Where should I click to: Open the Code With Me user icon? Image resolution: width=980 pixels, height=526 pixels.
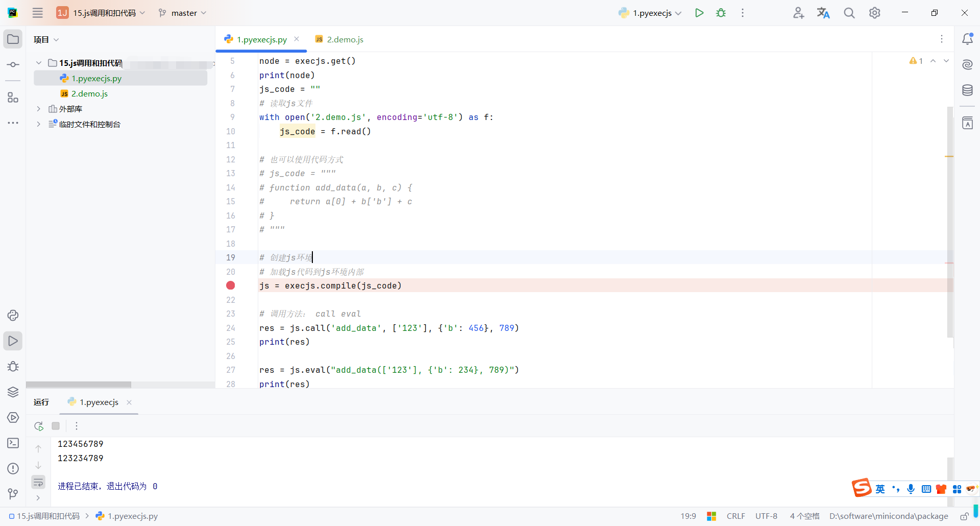[x=799, y=13]
